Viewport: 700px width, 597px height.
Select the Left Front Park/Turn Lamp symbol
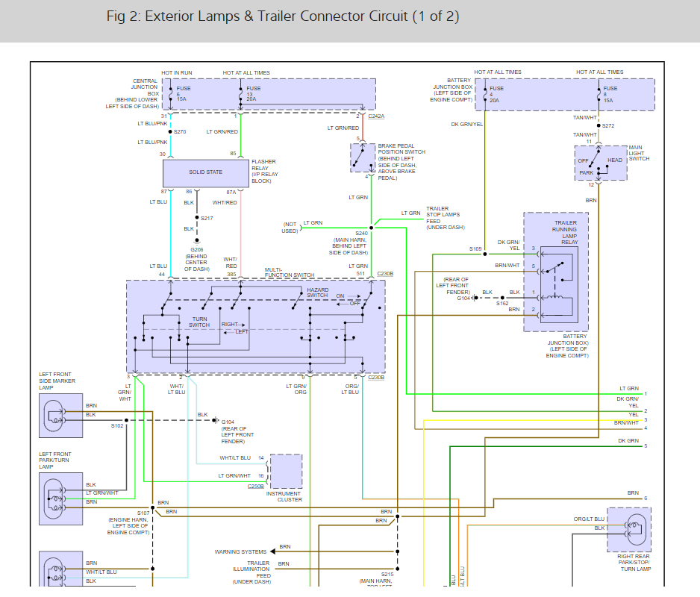61,498
